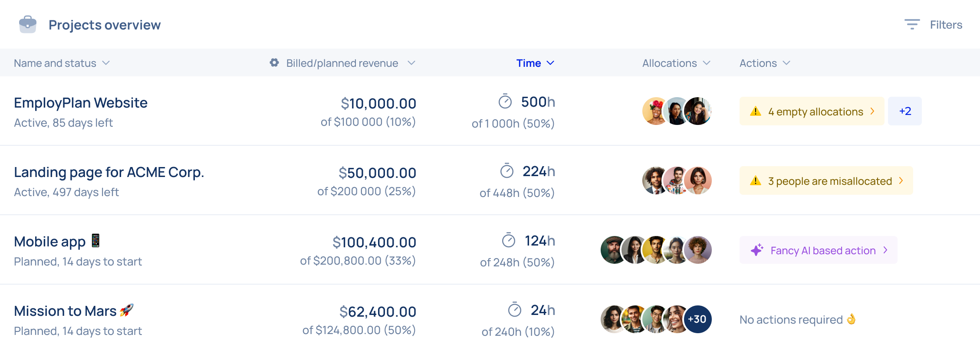Click the stopwatch icon beside 24h for Mission to Mars
Screen dimensions: 980x354
(x=514, y=310)
